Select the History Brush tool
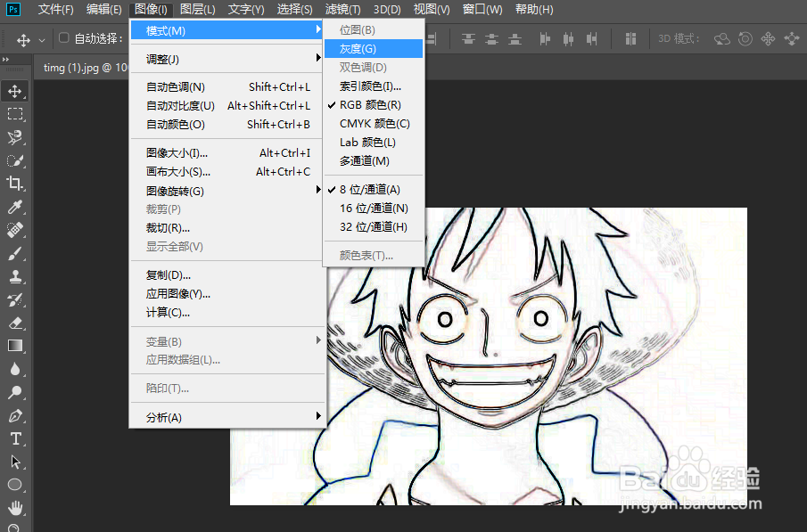Image resolution: width=807 pixels, height=532 pixels. click(x=15, y=299)
